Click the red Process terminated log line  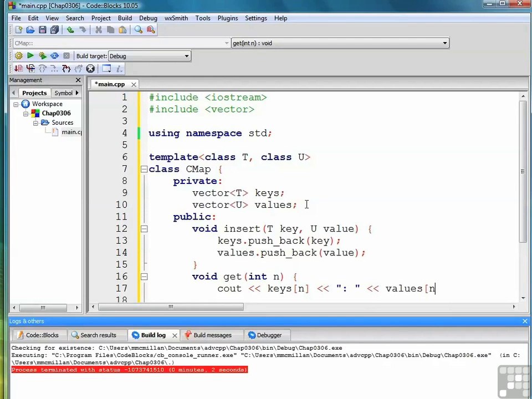point(129,370)
